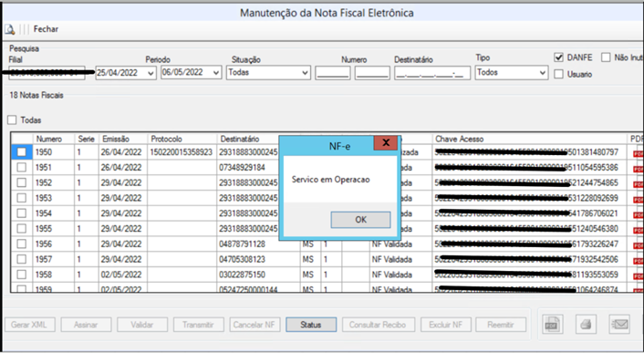Click the Excluir NF button
The image size is (644, 353).
point(446,325)
